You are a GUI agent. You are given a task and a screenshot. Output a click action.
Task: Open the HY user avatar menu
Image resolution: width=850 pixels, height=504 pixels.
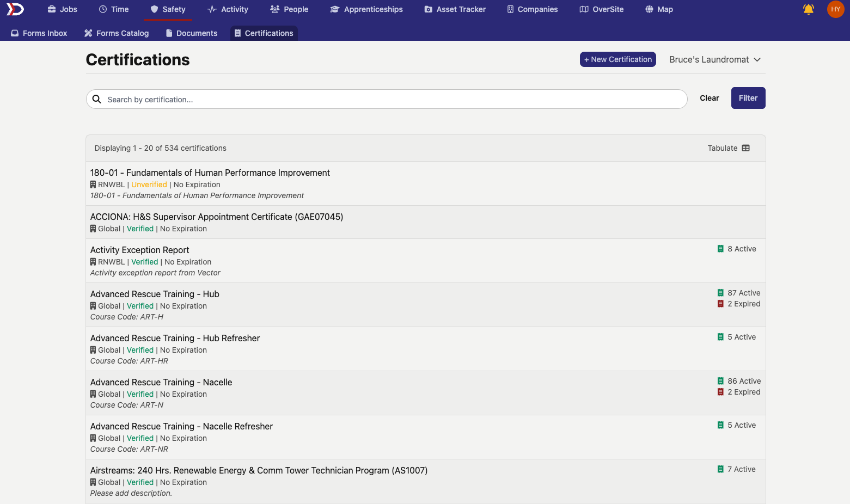[835, 9]
